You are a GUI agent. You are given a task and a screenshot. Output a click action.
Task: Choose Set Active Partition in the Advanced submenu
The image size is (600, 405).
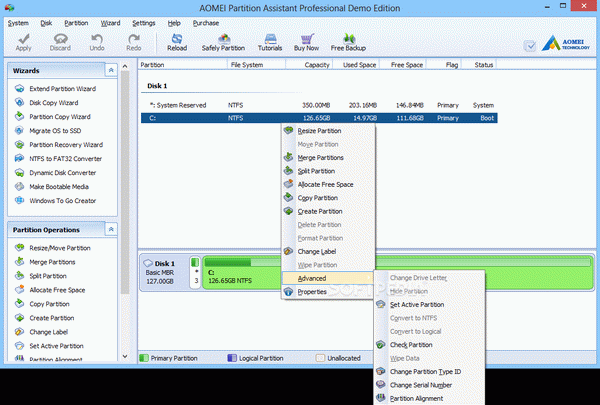[x=429, y=305]
